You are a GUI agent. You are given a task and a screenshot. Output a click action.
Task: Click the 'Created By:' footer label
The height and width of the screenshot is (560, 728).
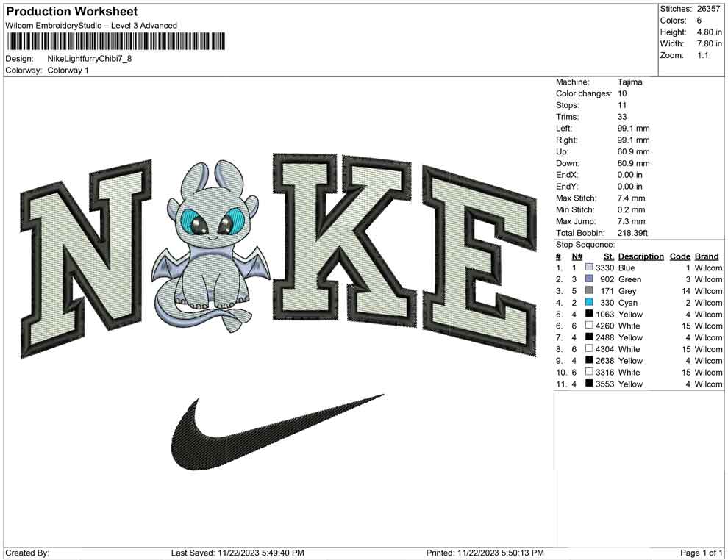[x=27, y=553]
